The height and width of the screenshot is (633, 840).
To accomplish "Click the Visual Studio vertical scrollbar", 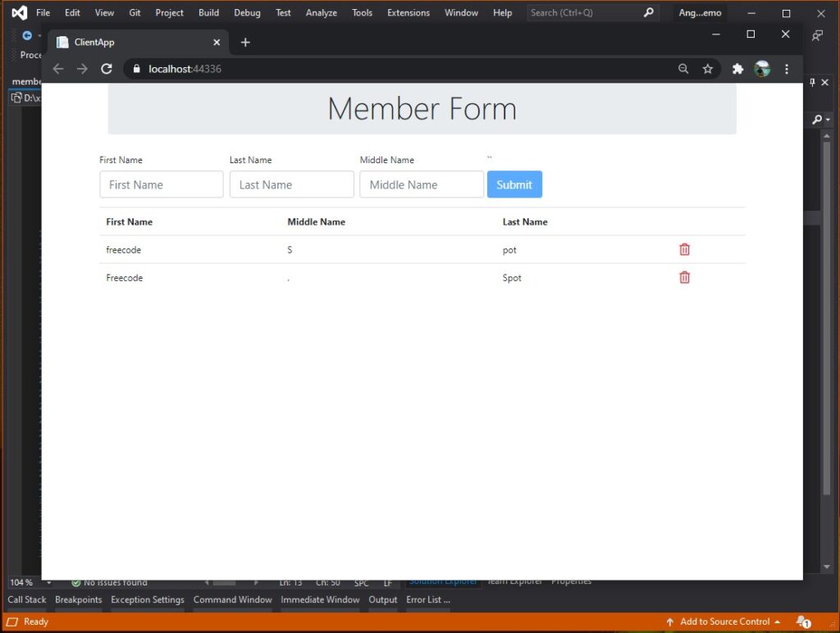I will [x=827, y=319].
